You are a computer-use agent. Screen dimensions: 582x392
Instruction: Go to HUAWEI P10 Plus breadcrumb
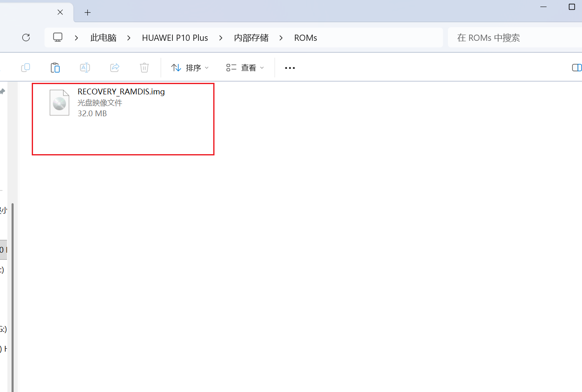(175, 38)
